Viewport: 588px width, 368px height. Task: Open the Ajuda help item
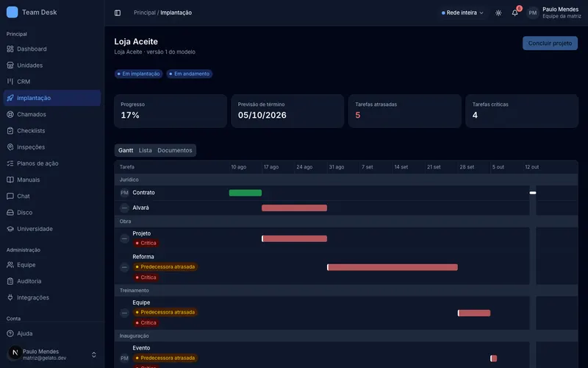(x=51, y=333)
